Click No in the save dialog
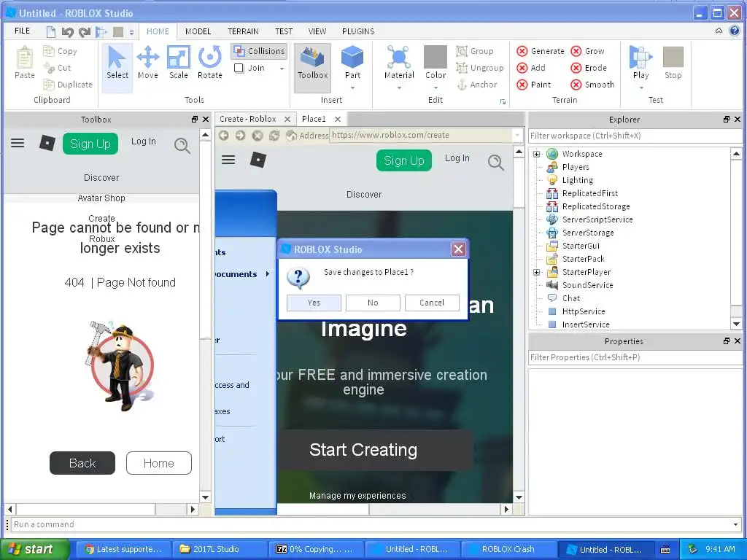This screenshot has height=560, width=747. [x=373, y=303]
